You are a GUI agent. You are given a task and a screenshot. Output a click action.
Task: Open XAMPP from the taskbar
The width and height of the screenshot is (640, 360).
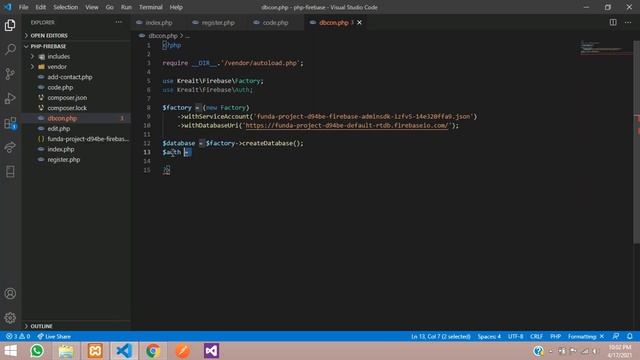click(95, 351)
